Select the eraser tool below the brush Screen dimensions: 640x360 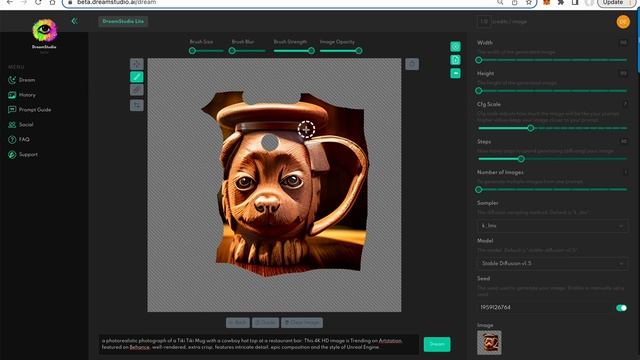coord(137,90)
